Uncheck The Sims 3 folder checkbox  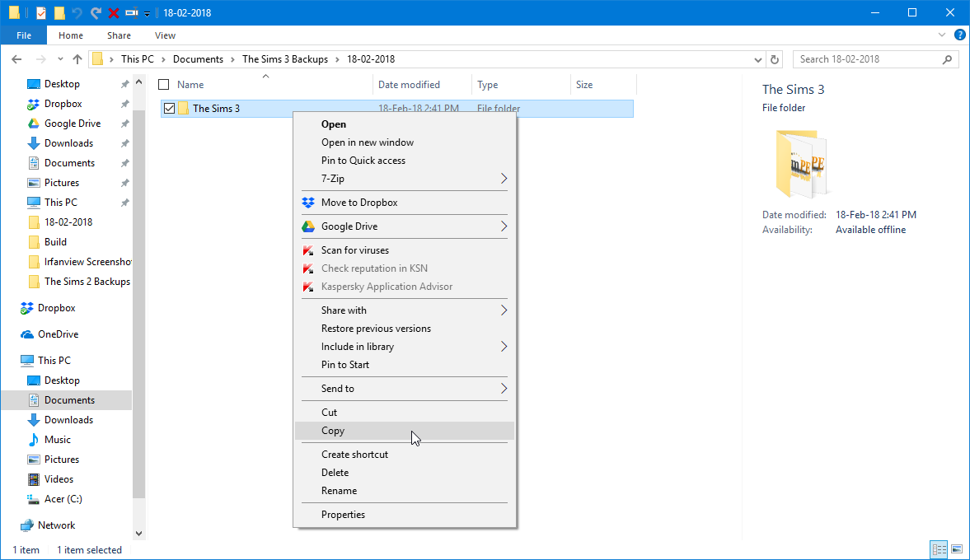169,108
